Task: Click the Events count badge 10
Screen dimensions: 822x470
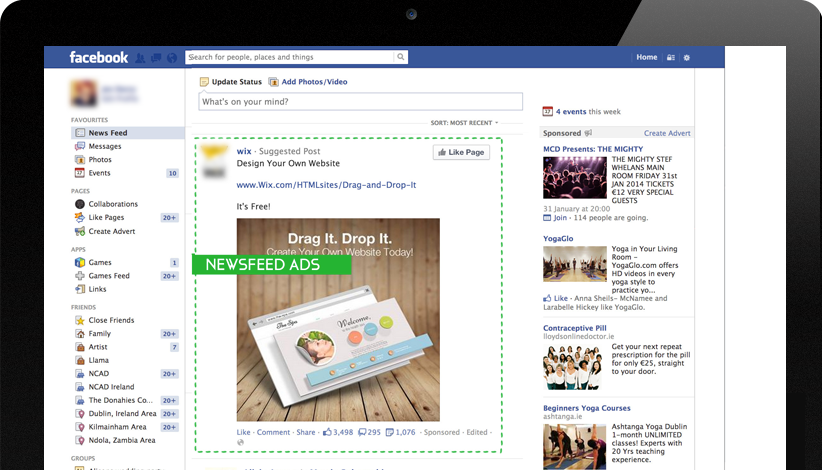Action: [x=172, y=173]
